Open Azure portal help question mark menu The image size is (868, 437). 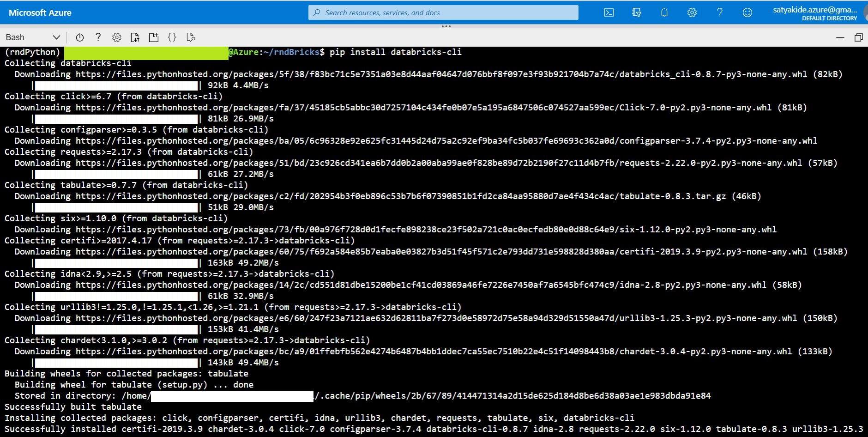click(719, 12)
